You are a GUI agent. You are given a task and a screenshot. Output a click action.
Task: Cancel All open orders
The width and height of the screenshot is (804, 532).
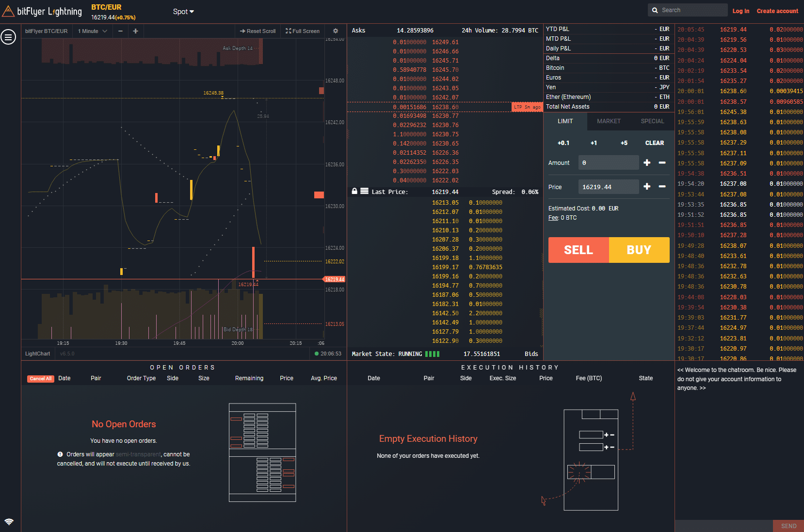tap(40, 379)
